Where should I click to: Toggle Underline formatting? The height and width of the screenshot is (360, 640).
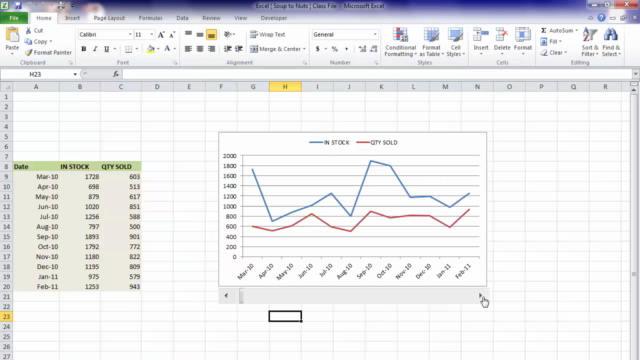107,49
